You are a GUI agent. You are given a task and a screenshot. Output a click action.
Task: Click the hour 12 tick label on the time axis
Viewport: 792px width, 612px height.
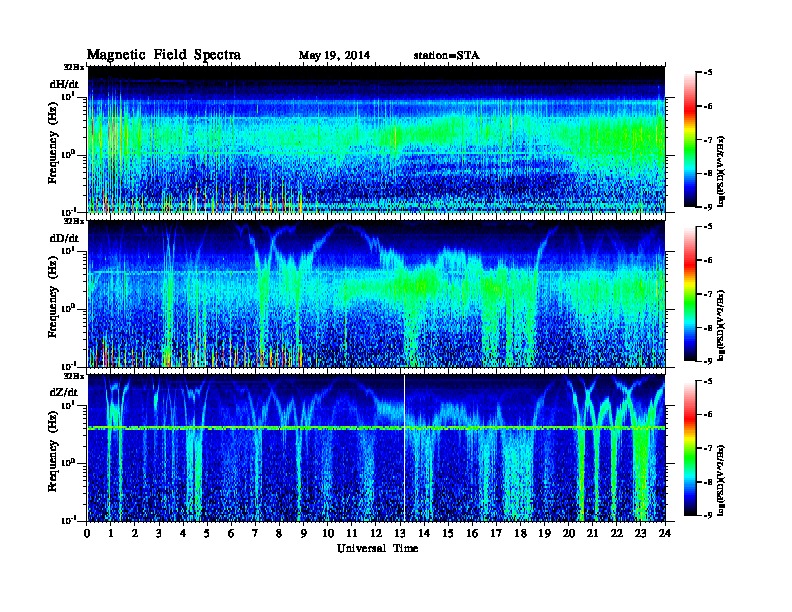376,533
